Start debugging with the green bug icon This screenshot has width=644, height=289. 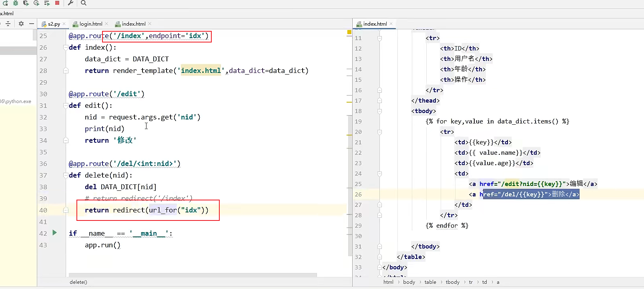coord(16,3)
